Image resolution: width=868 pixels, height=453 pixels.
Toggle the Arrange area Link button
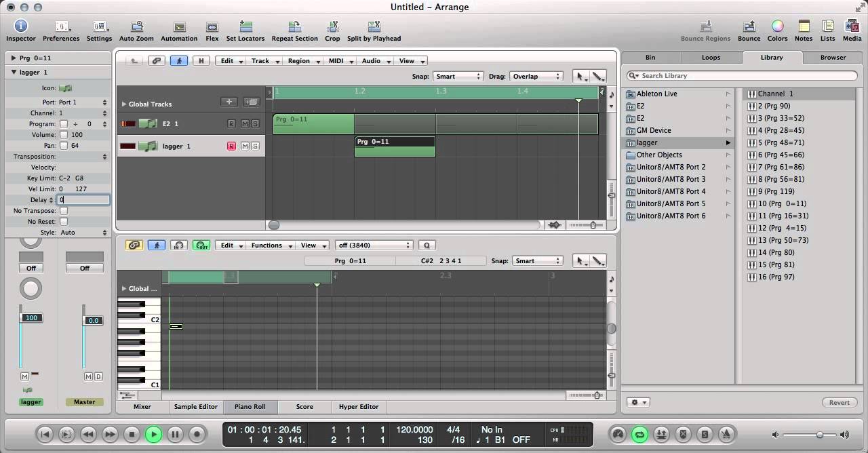pyautogui.click(x=157, y=61)
